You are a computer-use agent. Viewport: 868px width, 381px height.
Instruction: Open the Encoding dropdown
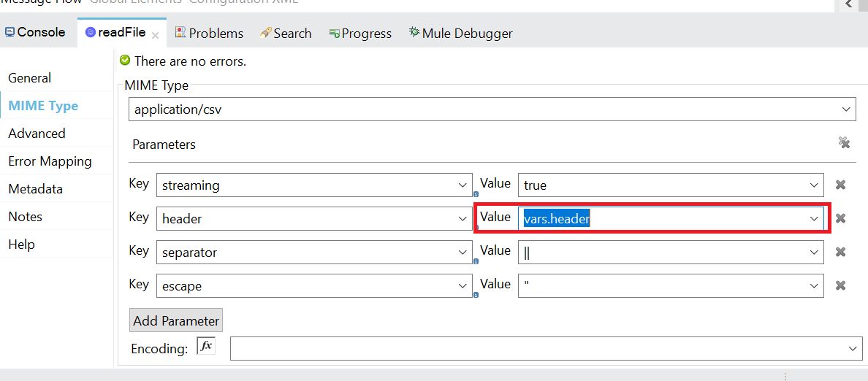coord(852,349)
